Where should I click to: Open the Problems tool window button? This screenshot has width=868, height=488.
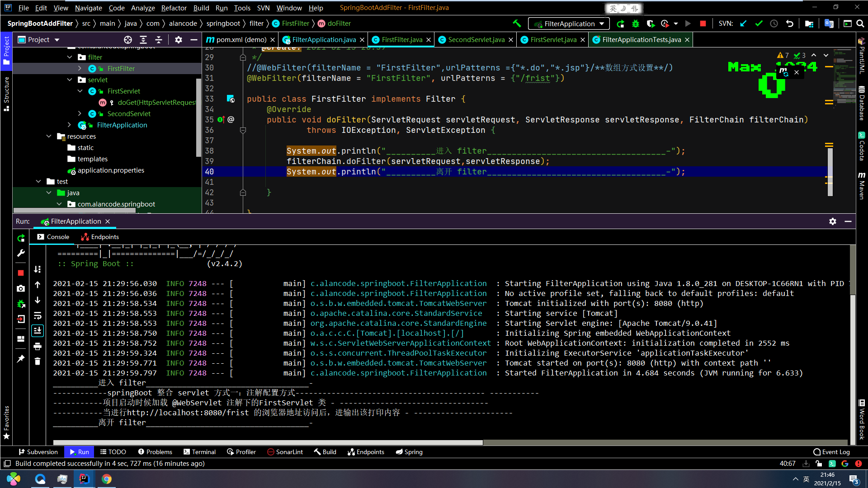(x=155, y=452)
